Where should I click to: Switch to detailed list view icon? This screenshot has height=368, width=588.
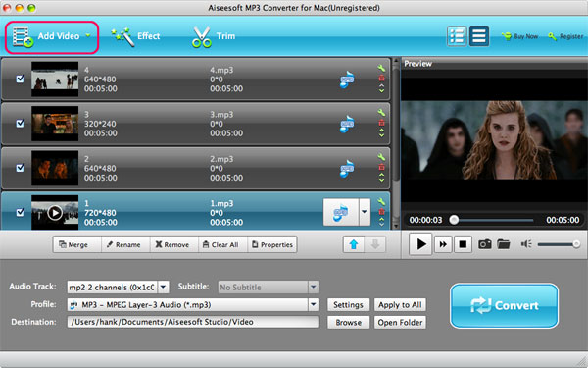(x=457, y=36)
